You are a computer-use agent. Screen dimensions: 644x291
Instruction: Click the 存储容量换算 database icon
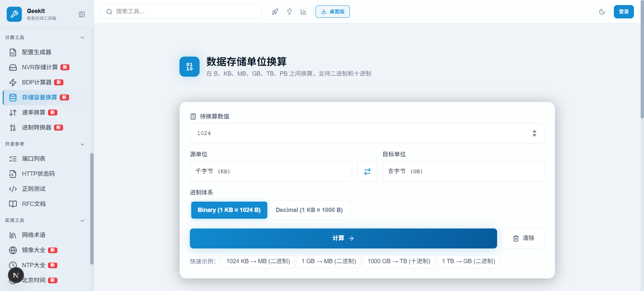point(13,97)
